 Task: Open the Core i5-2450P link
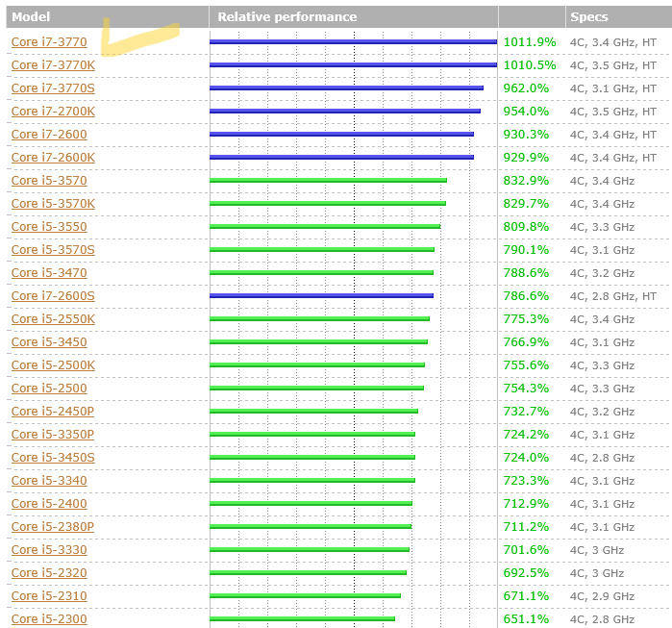tap(53, 412)
